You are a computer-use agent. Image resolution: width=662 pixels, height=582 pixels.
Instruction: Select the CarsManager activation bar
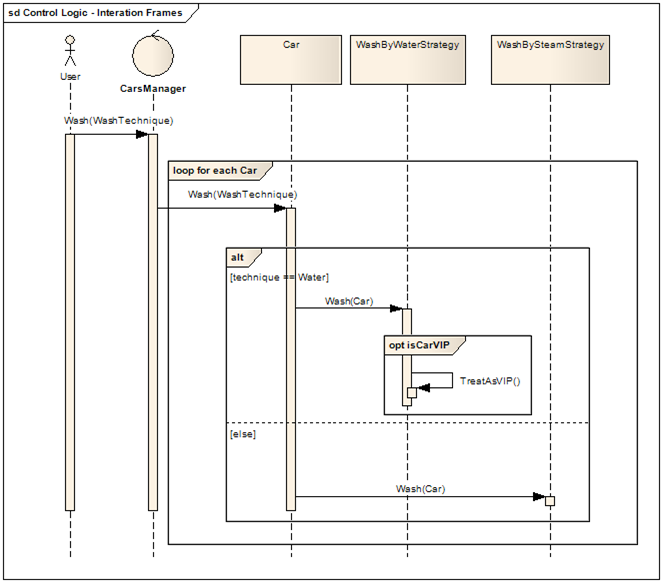click(153, 322)
